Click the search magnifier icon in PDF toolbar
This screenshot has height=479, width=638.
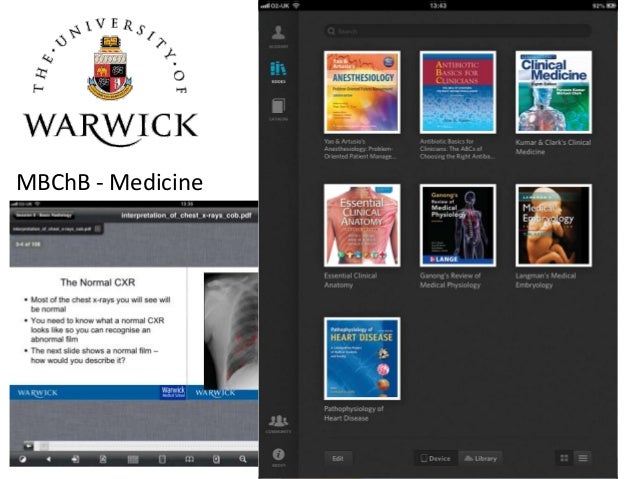point(243,459)
